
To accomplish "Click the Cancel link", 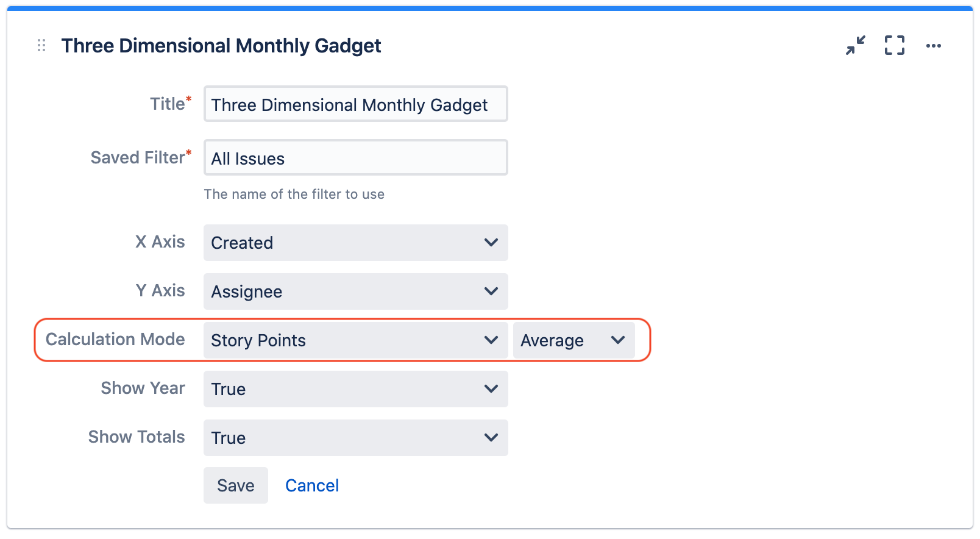I will point(312,485).
